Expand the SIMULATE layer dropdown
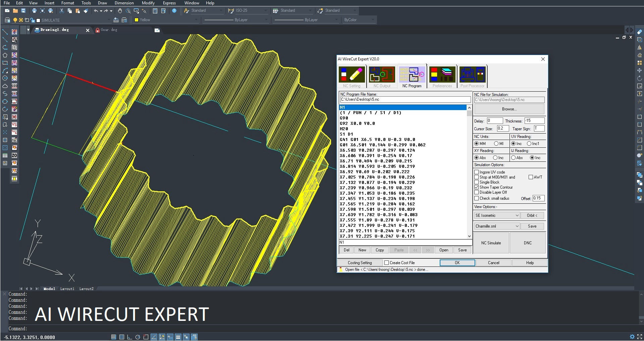The width and height of the screenshot is (644, 341). [109, 20]
